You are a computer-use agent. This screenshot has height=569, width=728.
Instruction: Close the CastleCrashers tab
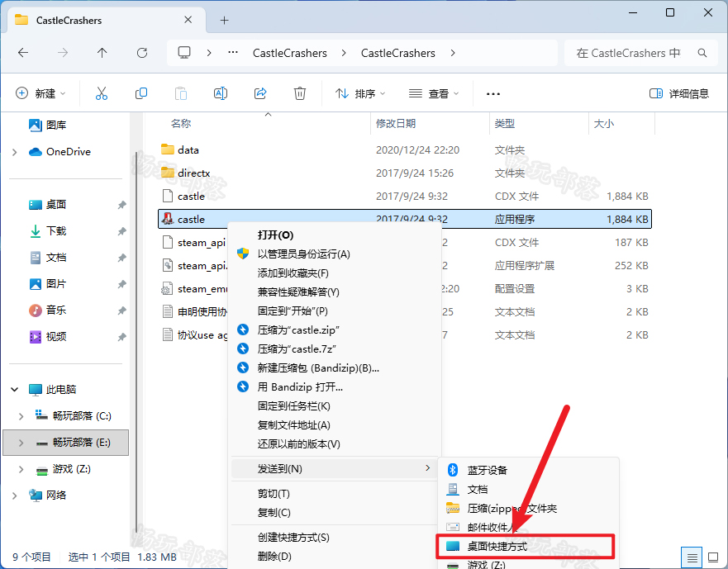[x=188, y=20]
